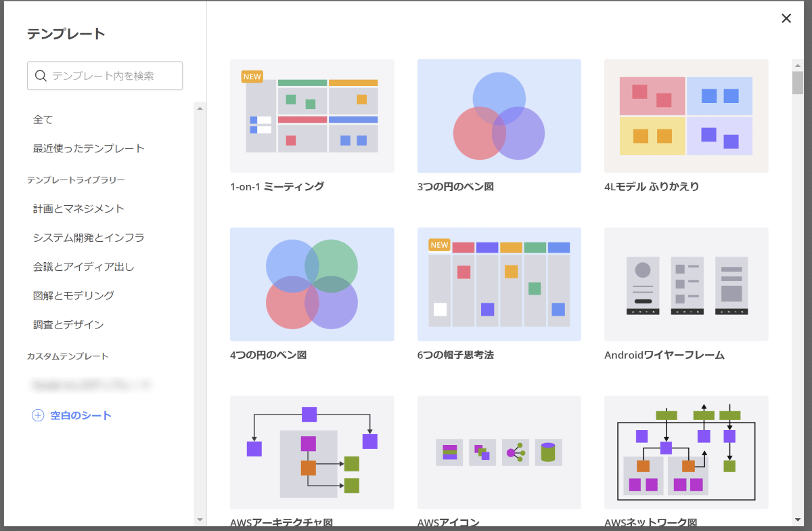The width and height of the screenshot is (812, 531).
Task: Select the 会議とアイディア出し category
Action: 83,267
